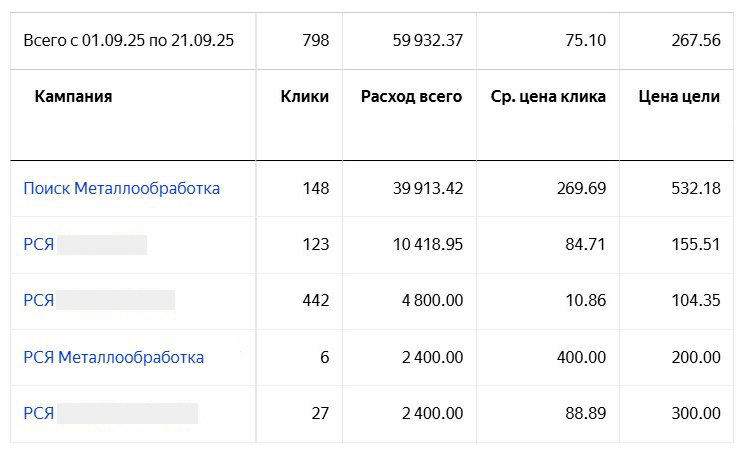Open the РСЯ campaign with 123 clicks
744x452 pixels.
pyautogui.click(x=38, y=244)
